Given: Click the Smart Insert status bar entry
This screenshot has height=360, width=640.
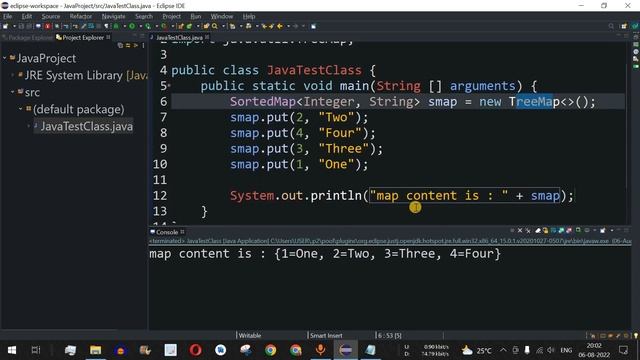Looking at the screenshot, I should pos(326,336).
